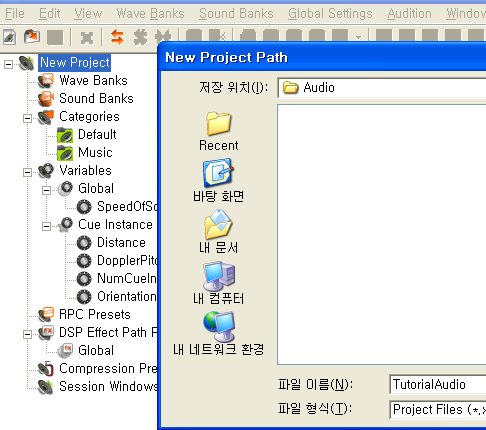
Task: Click the Variables tree icon
Action: pyautogui.click(x=46, y=171)
